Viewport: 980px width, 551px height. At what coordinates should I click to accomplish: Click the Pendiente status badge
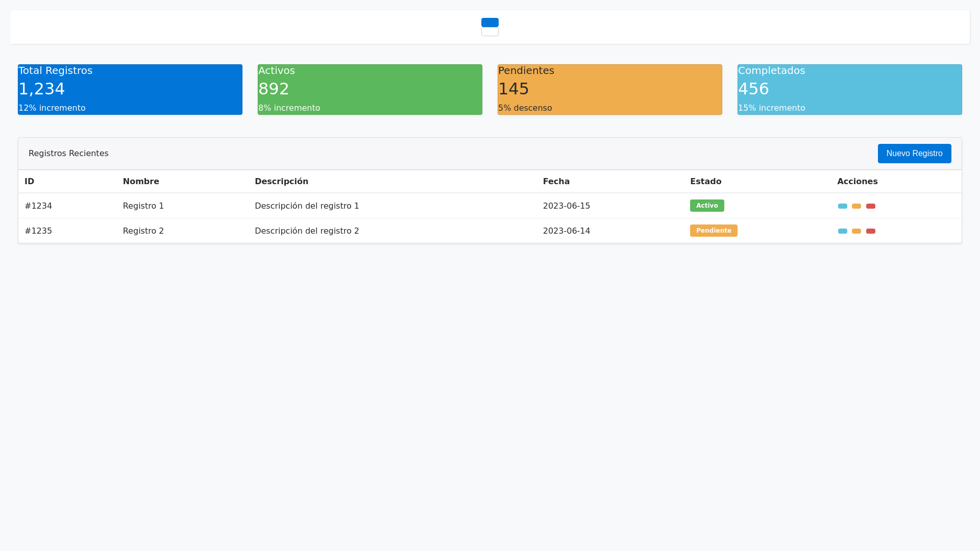(714, 231)
